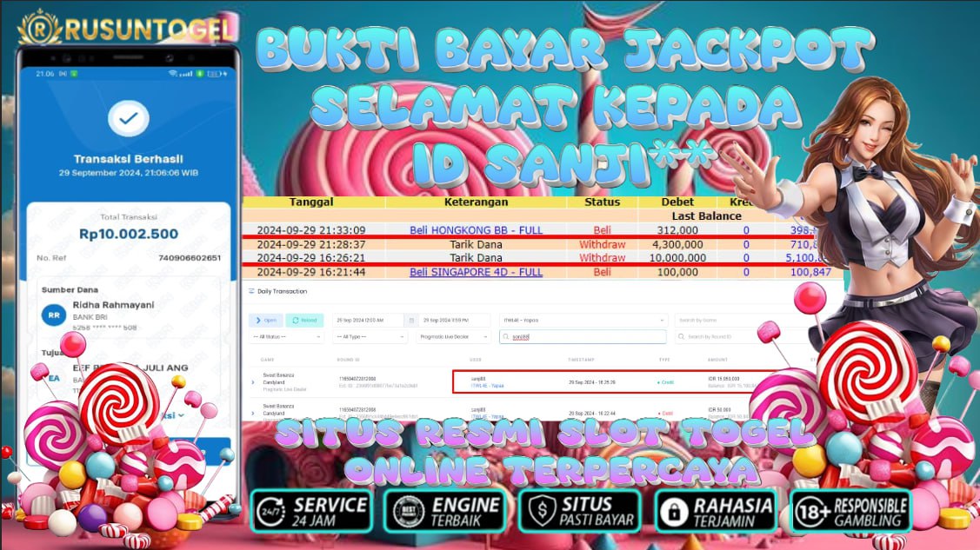Expand the second Sweet Bonanza Candyland row
Screen dimensions: 980x550
[253, 413]
